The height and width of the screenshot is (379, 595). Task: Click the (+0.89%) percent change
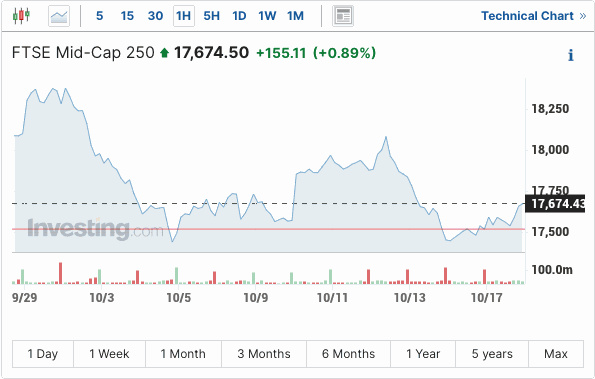click(345, 53)
